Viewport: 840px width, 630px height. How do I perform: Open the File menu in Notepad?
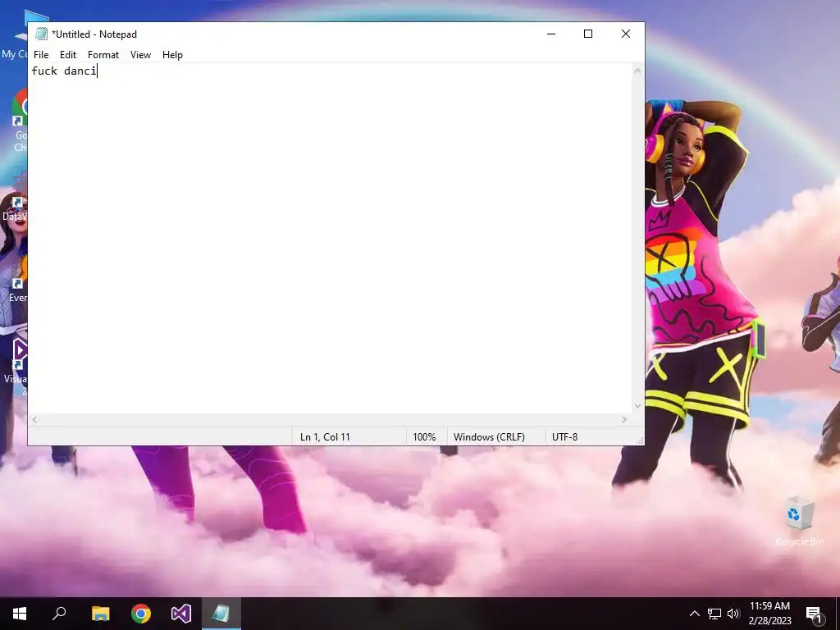(x=41, y=55)
